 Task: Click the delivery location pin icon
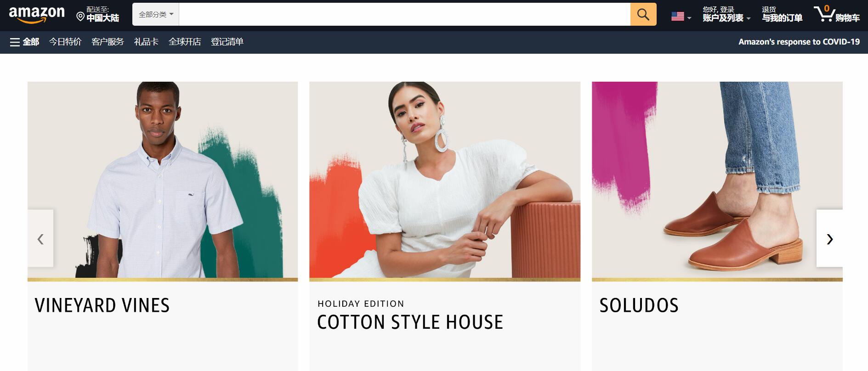click(x=80, y=17)
